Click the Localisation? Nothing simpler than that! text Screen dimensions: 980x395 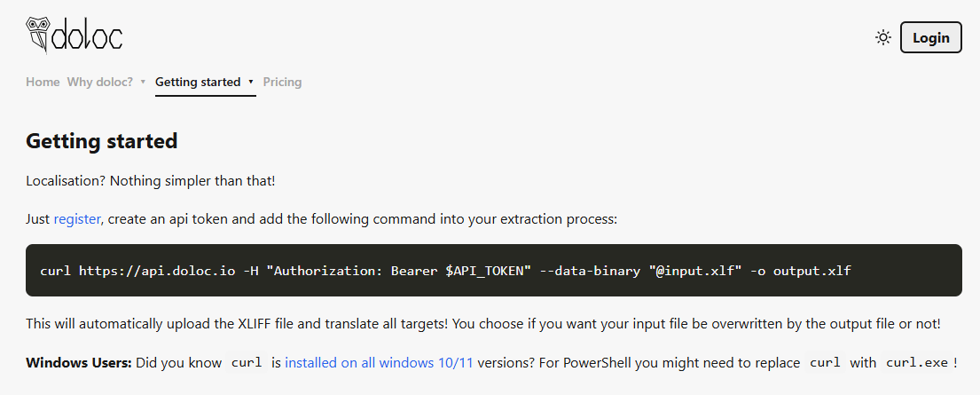[151, 181]
